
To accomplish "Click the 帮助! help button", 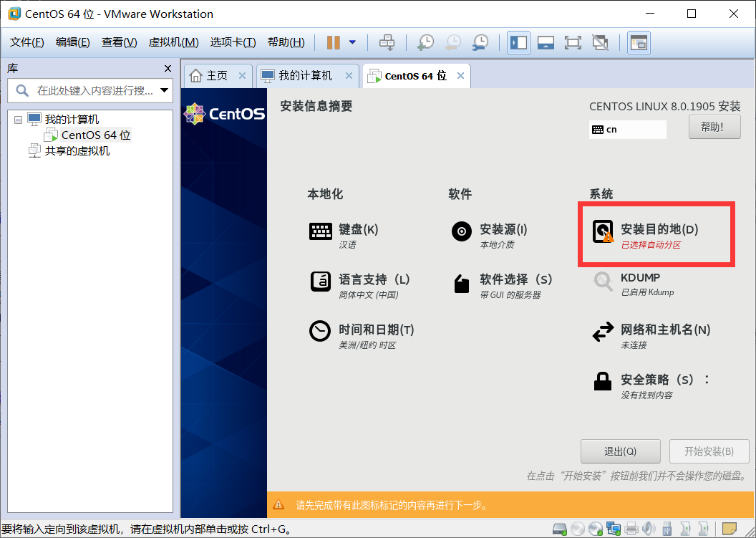I will pos(714,127).
